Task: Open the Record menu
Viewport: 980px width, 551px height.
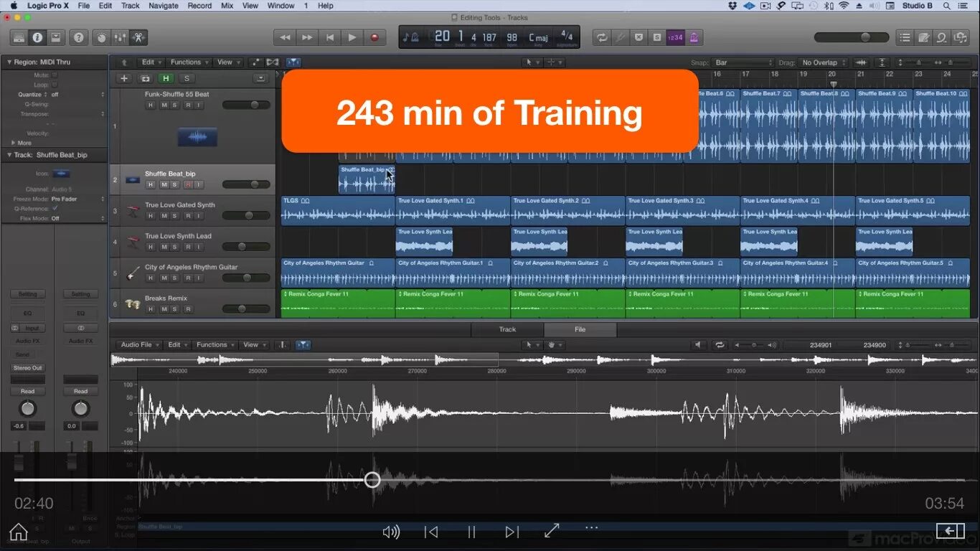Action: [x=199, y=6]
